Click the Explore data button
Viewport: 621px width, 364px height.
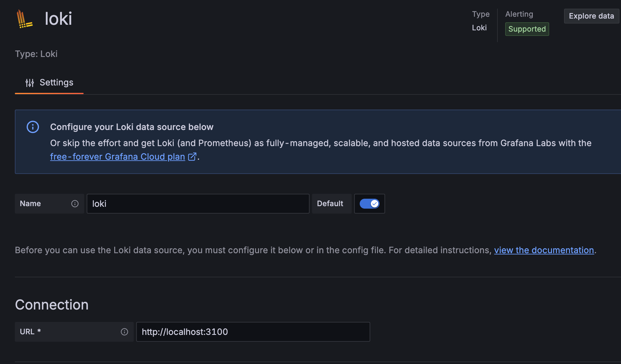(x=591, y=16)
